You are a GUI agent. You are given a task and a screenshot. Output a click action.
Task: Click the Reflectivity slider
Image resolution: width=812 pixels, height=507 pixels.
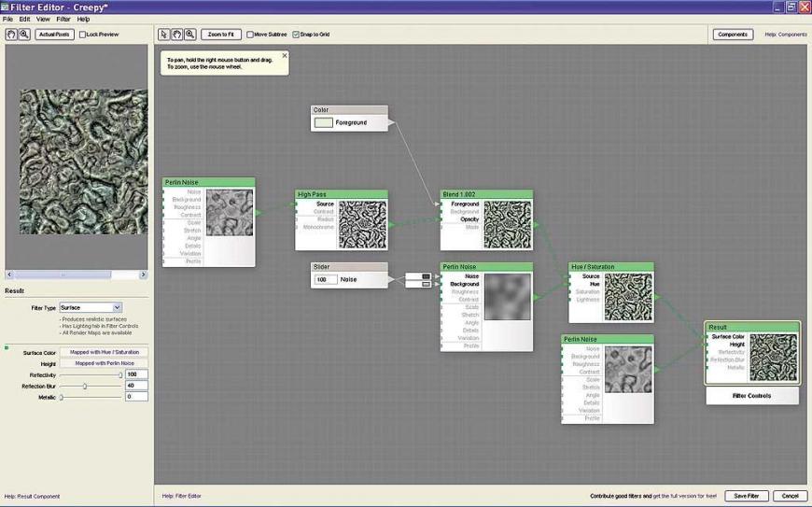click(91, 375)
